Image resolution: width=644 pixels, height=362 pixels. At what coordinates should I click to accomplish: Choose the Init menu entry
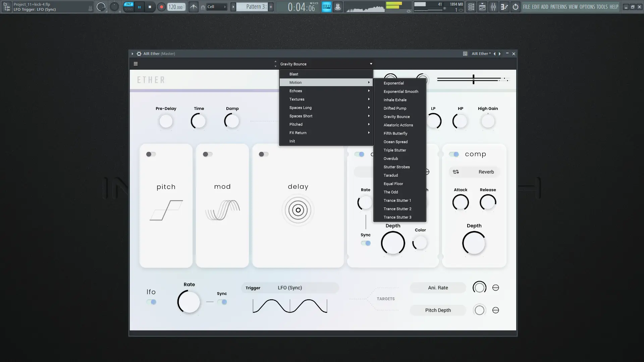click(292, 141)
